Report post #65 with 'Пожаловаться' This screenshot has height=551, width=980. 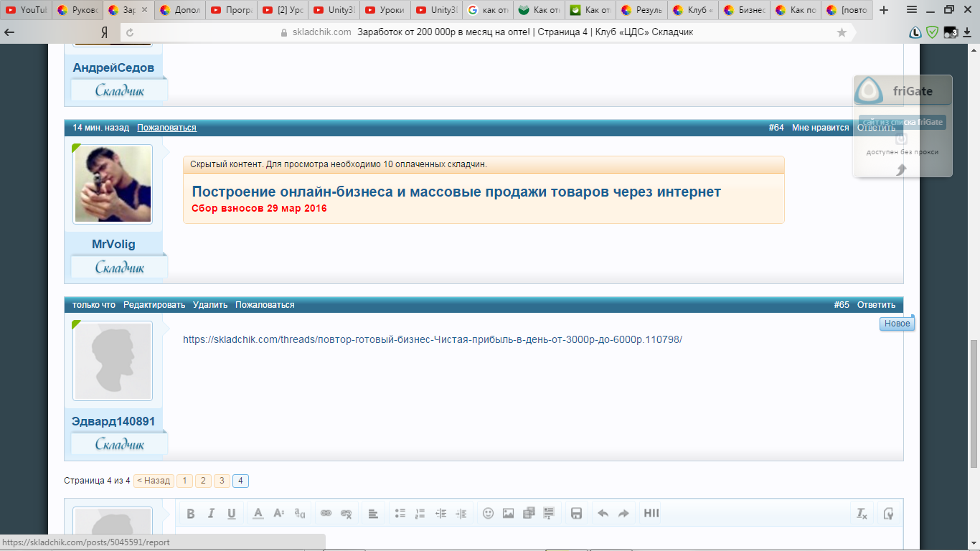(x=265, y=305)
